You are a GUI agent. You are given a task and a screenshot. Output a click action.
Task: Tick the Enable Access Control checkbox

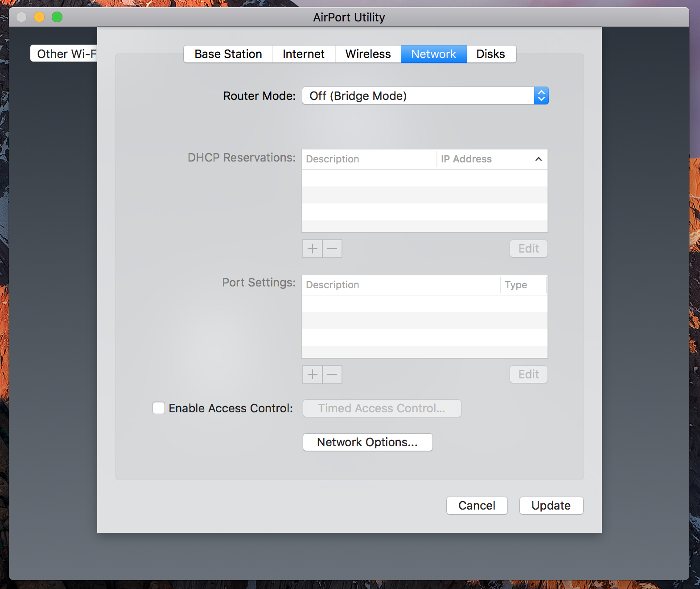click(159, 408)
